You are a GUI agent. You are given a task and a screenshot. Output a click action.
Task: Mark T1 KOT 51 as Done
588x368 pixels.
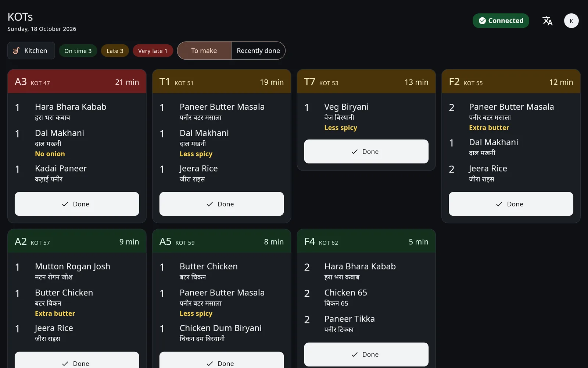click(x=222, y=204)
